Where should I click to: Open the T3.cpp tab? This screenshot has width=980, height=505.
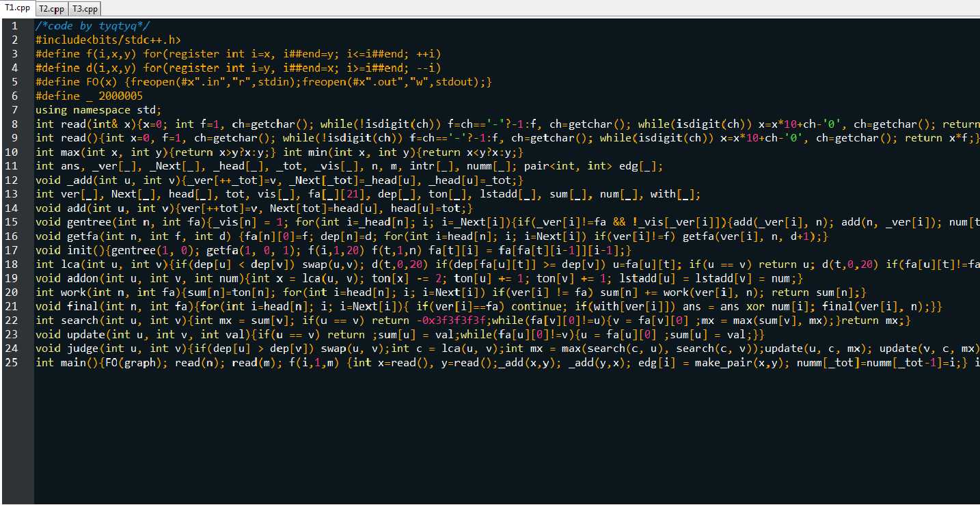tap(85, 9)
